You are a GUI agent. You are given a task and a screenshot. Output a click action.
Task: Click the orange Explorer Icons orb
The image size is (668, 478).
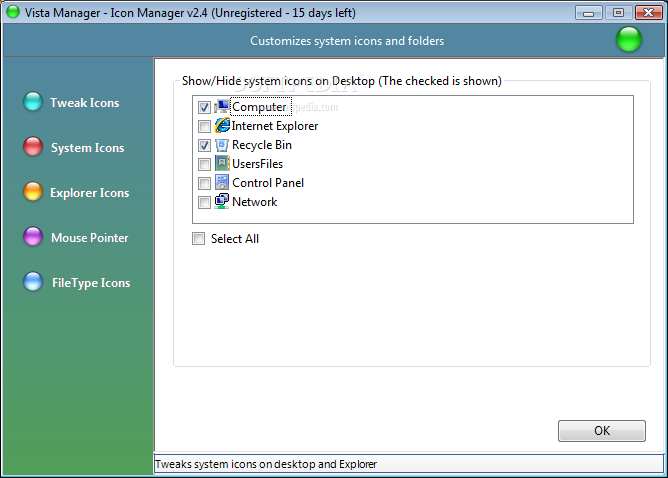coord(33,191)
